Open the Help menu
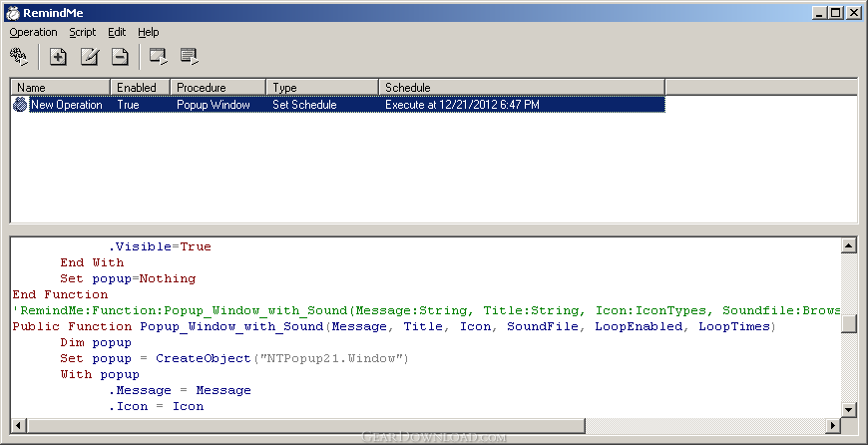 point(149,32)
